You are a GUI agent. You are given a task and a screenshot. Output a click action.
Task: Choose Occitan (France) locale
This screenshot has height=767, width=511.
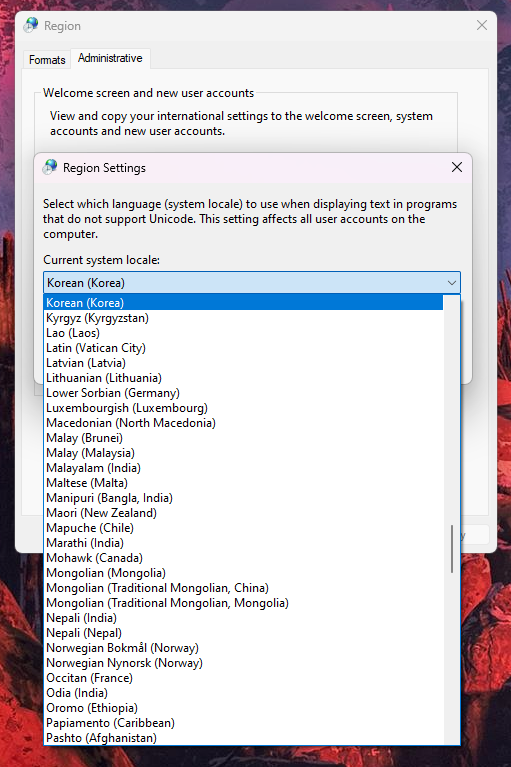(x=244, y=678)
